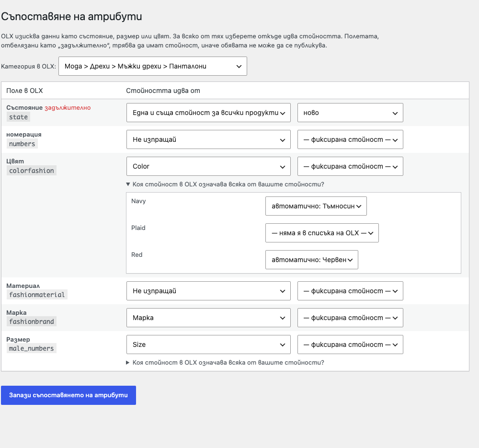The width and height of the screenshot is (479, 448).
Task: Open fixed value dropdown in Размер row
Action: coord(351,345)
